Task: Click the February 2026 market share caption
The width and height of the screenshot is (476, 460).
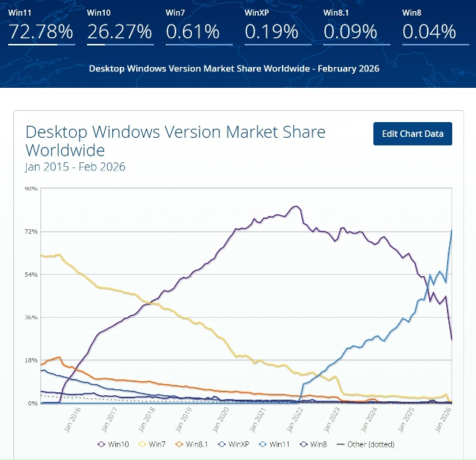Action: coord(234,68)
